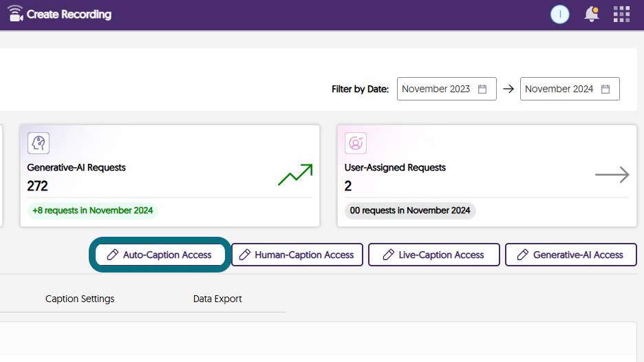Click the "+8 requests in November 2024" badge

click(93, 211)
